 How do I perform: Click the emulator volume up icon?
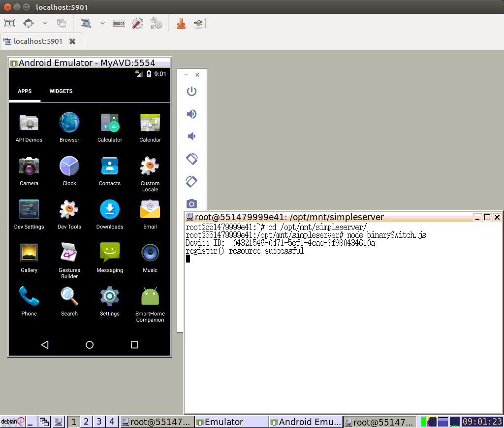[x=191, y=114]
